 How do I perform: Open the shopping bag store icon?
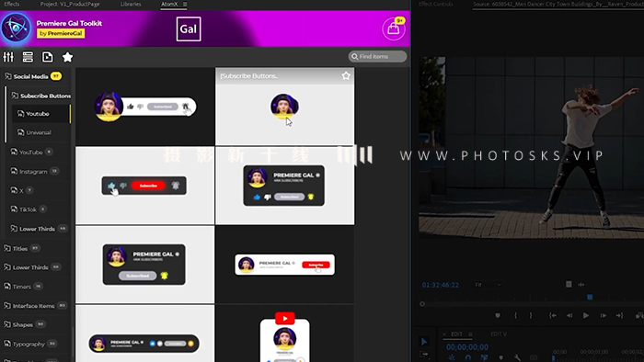point(394,28)
